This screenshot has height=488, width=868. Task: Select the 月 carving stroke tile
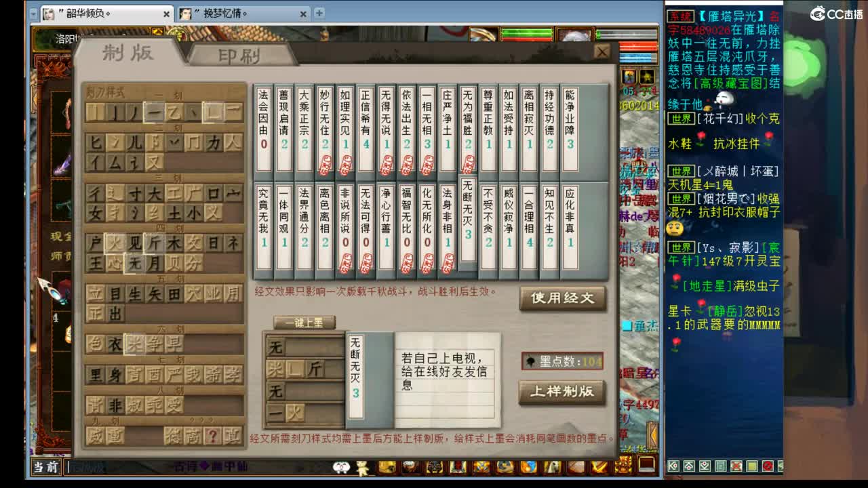pos(155,262)
